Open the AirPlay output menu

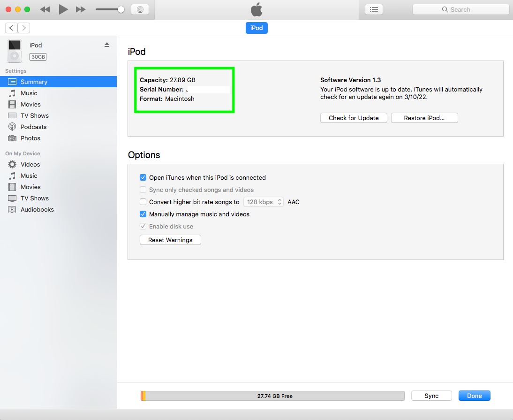click(x=140, y=9)
